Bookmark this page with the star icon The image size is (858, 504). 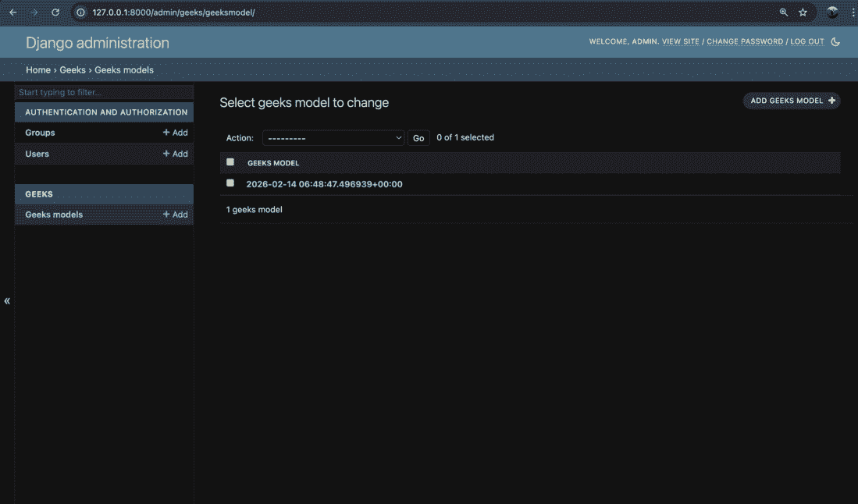pos(803,12)
